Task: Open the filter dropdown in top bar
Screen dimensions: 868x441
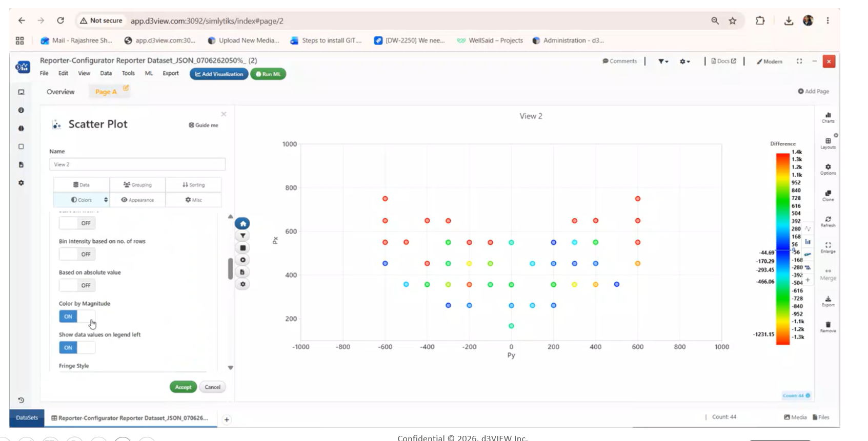Action: pos(663,61)
